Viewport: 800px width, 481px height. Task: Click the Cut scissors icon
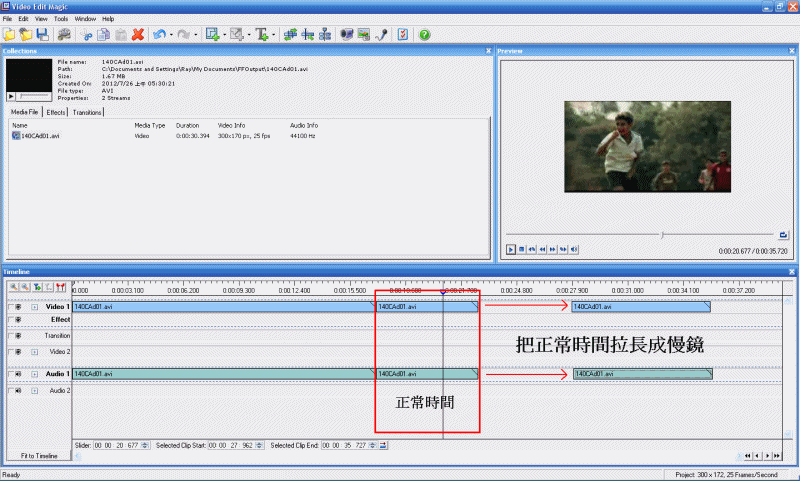87,35
